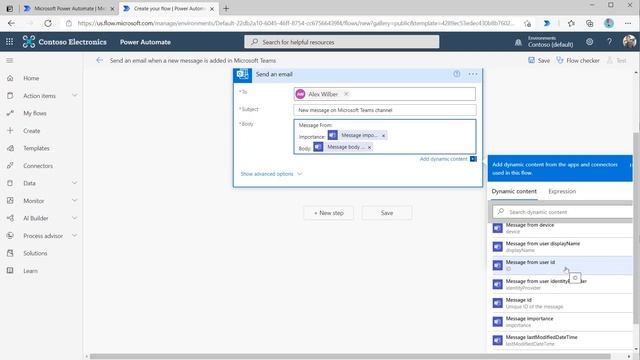Click the Send an email Outlook icon
The image size is (640, 360).
click(x=242, y=75)
